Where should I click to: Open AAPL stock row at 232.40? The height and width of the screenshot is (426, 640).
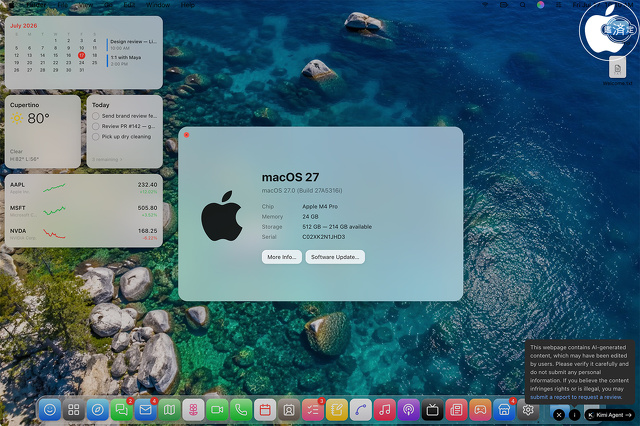(x=84, y=188)
